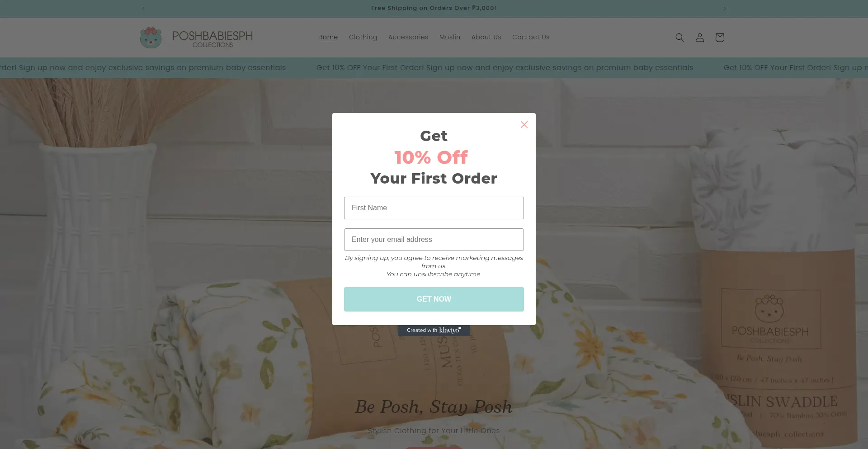Image resolution: width=868 pixels, height=449 pixels.
Task: Open the shopping cart icon
Action: 720,38
